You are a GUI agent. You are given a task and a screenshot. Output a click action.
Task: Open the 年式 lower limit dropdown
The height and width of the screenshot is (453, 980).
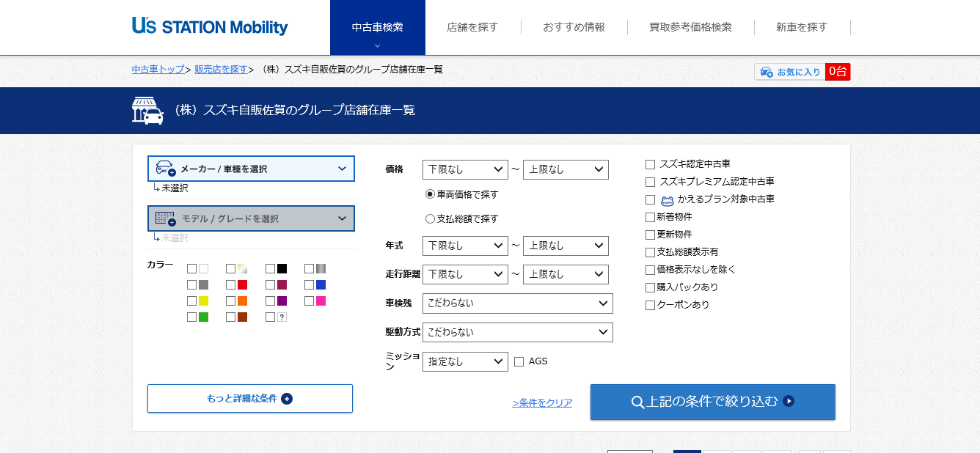coord(465,246)
